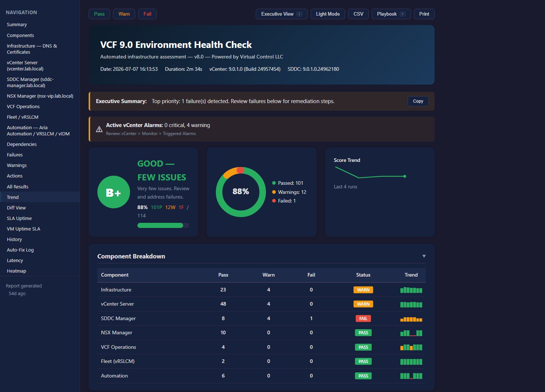The image size is (545, 392).
Task: Switch to Light Mode
Action: click(328, 14)
